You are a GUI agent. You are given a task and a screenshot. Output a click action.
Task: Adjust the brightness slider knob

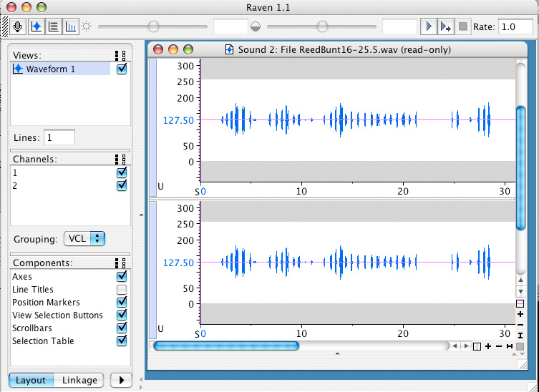(x=153, y=26)
